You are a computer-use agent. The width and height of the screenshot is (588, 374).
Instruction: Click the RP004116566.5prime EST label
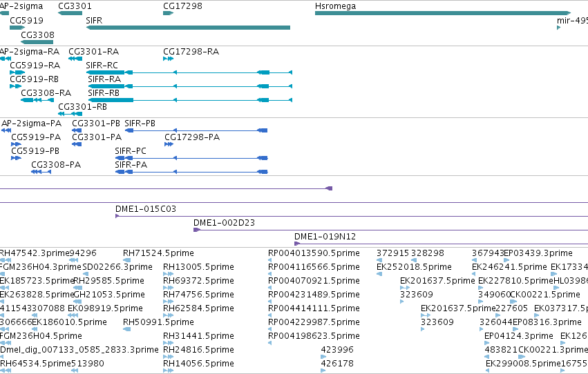pos(314,267)
